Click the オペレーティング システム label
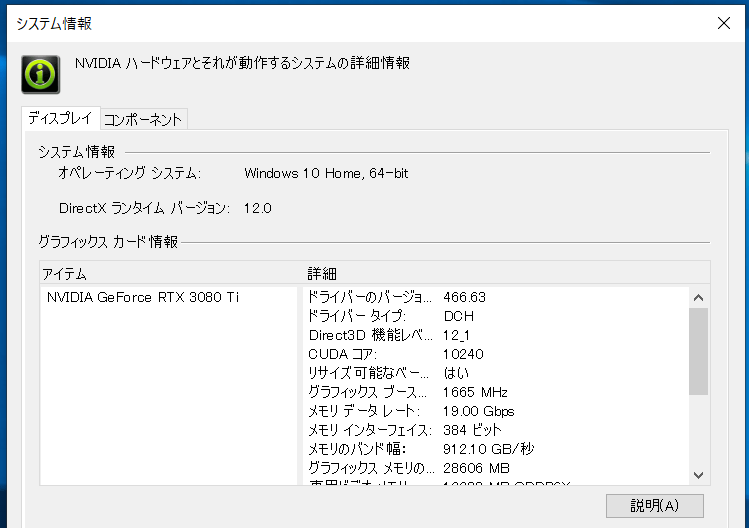The image size is (749, 528). (x=129, y=173)
